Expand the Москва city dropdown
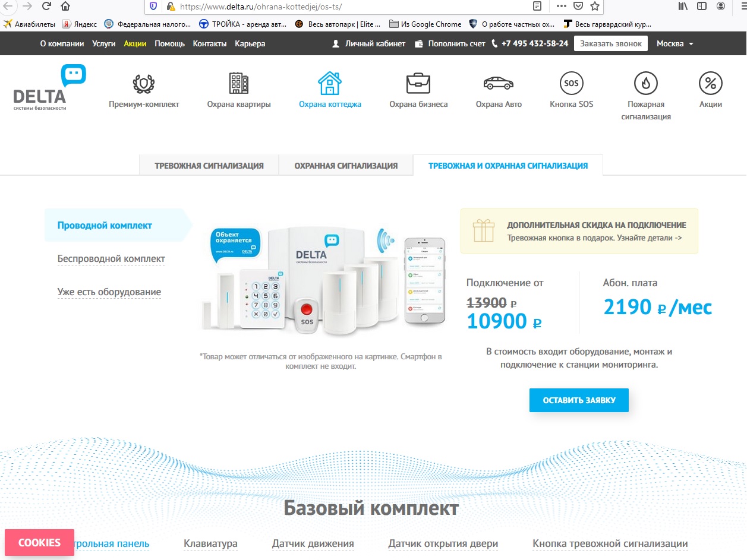 [x=675, y=44]
